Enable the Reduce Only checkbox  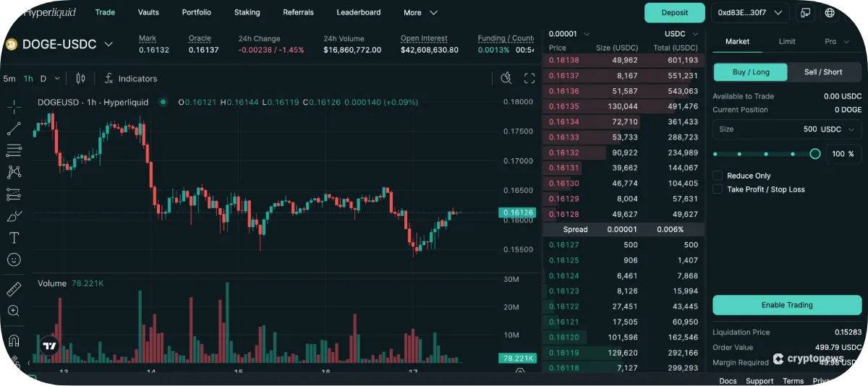[x=718, y=176]
